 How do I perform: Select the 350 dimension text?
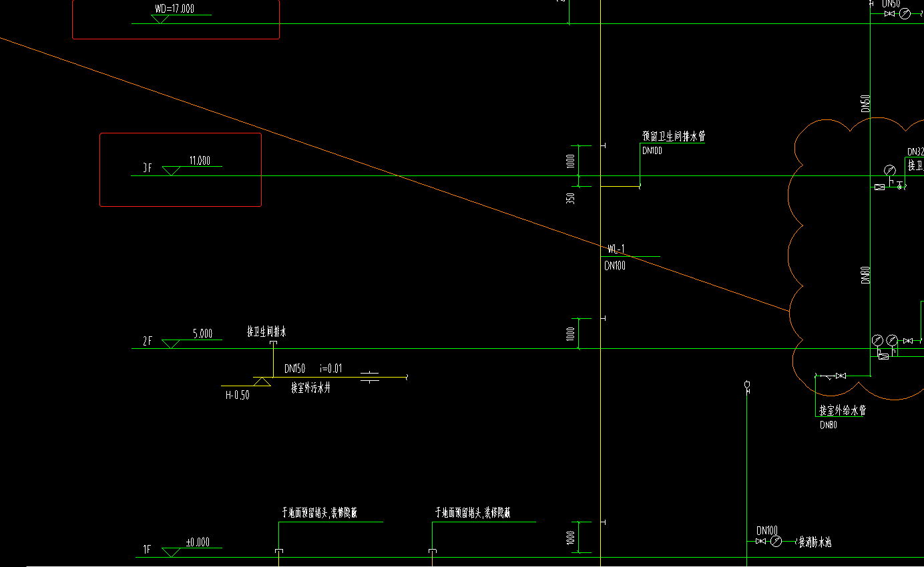pos(571,198)
